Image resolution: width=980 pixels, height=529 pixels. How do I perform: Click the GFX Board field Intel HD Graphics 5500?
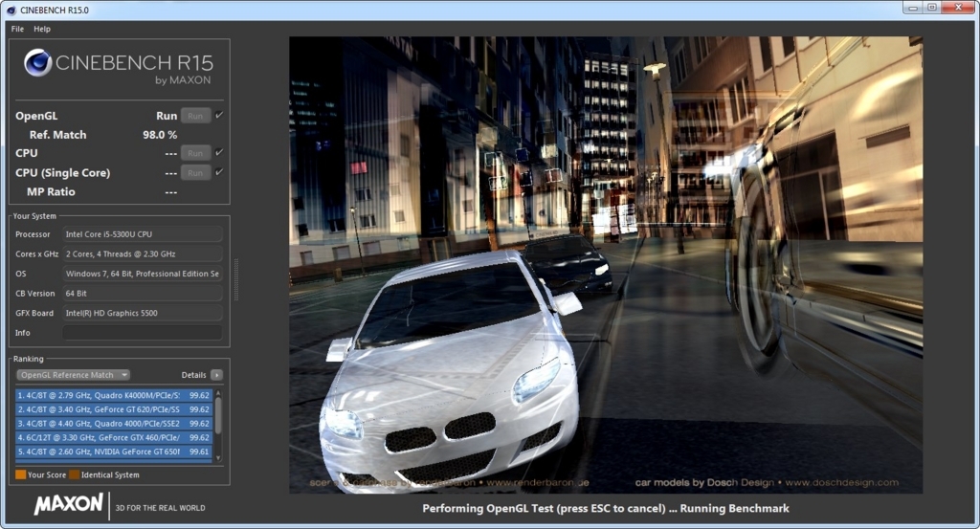(x=142, y=313)
